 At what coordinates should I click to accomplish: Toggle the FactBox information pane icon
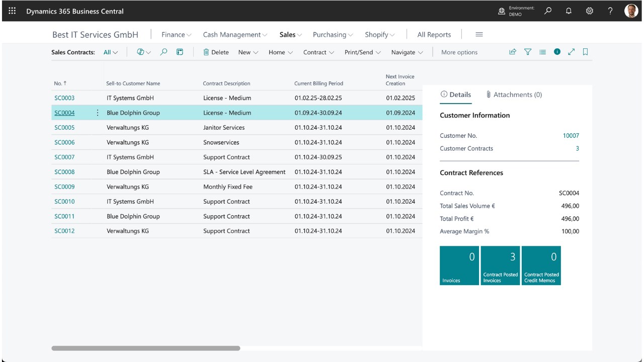(x=557, y=52)
